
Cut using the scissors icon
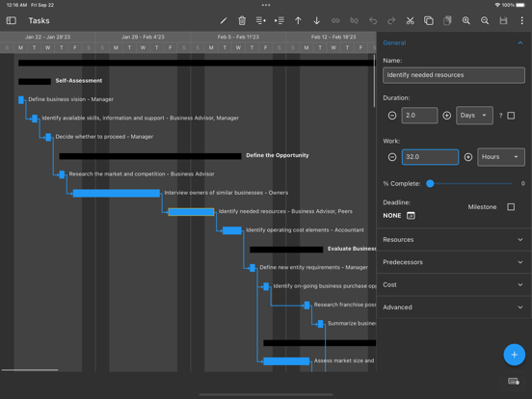410,20
